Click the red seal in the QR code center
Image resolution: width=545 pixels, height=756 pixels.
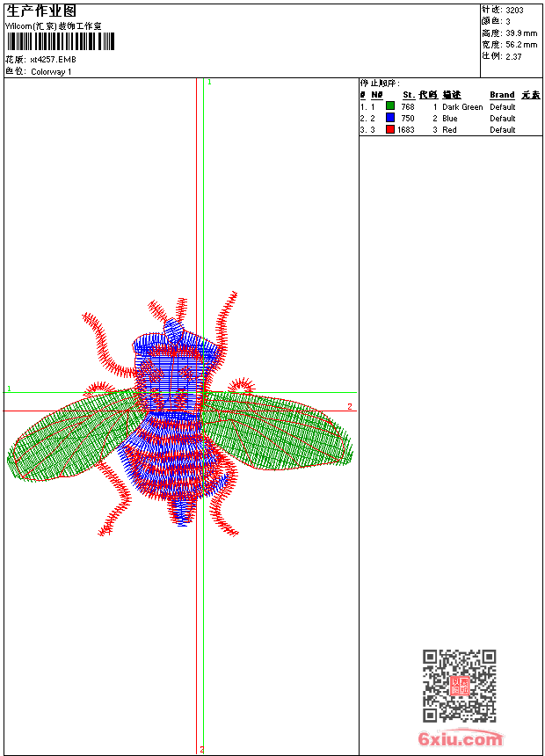click(x=459, y=686)
